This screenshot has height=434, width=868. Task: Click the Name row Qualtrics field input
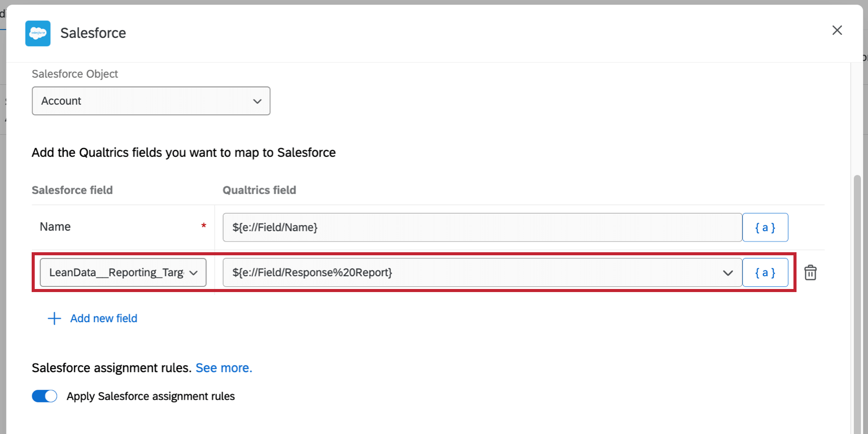coord(482,227)
